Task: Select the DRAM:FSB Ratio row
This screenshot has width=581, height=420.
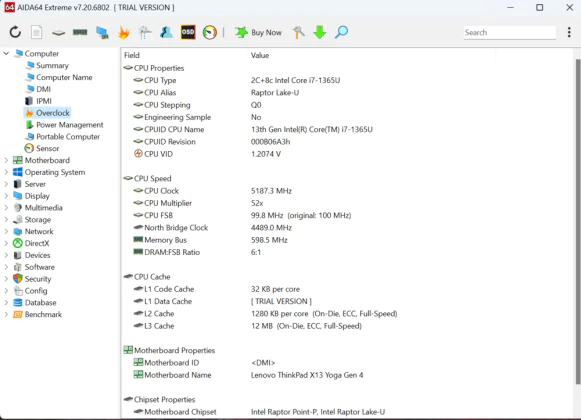Action: pos(347,252)
